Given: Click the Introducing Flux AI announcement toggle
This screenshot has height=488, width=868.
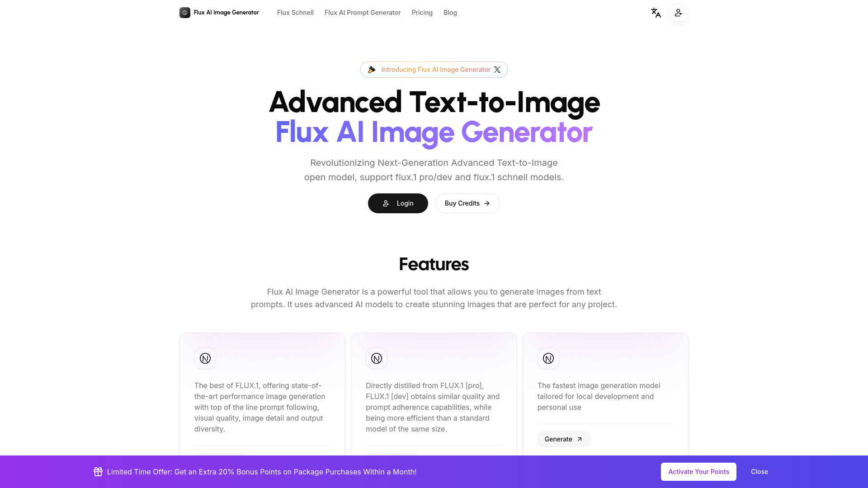Looking at the screenshot, I should 434,69.
